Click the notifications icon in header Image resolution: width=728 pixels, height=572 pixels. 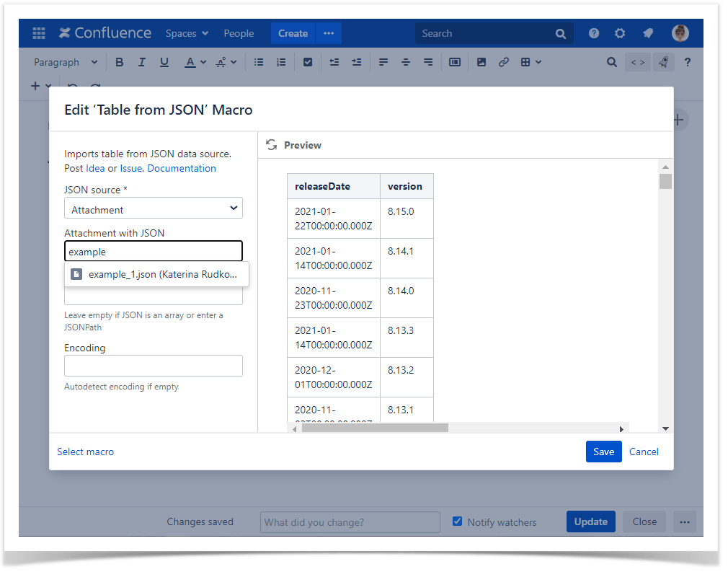pos(648,33)
